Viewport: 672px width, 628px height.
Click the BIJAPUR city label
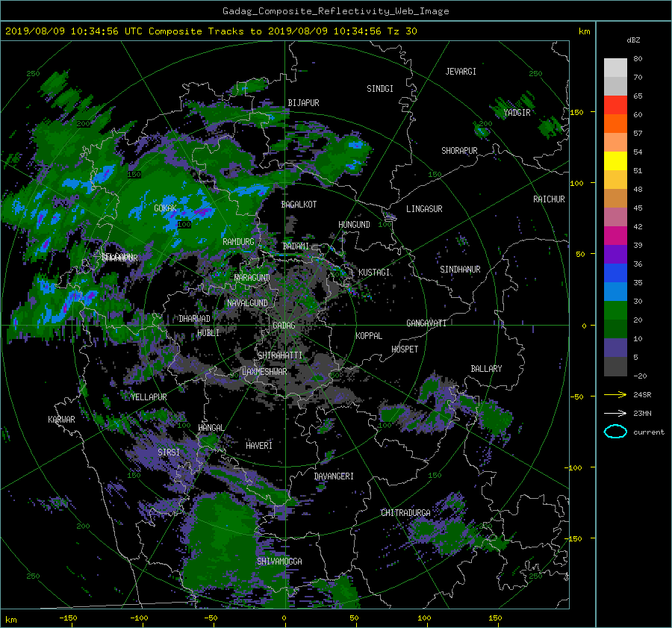coord(303,103)
